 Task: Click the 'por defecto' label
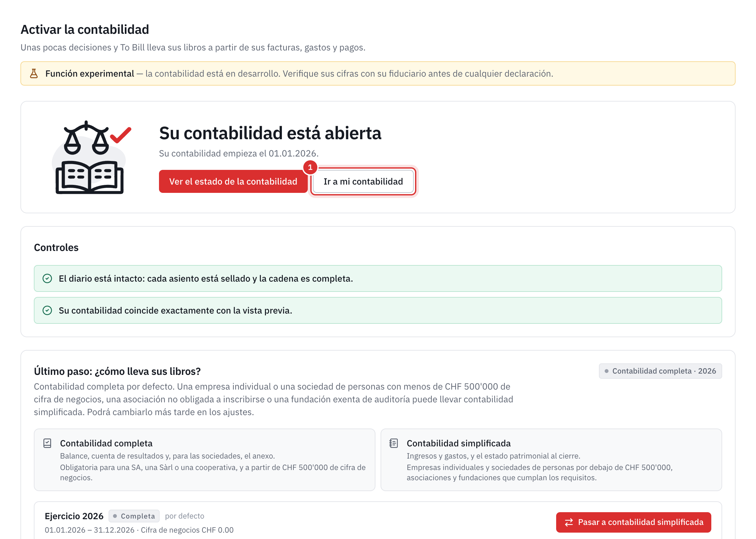point(185,516)
